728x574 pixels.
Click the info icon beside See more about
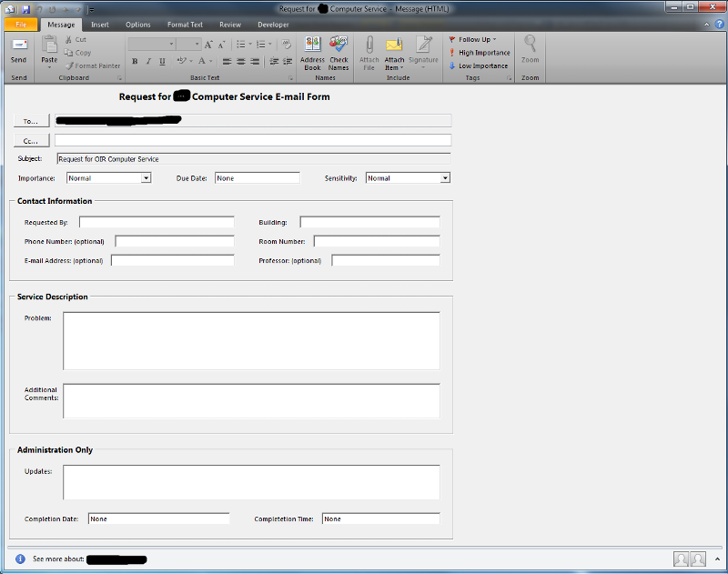(20, 559)
